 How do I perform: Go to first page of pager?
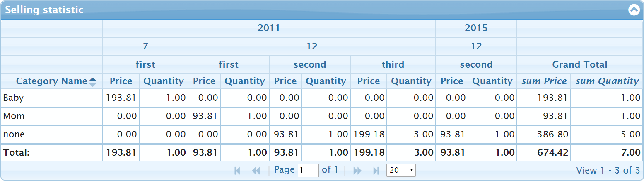pyautogui.click(x=237, y=171)
